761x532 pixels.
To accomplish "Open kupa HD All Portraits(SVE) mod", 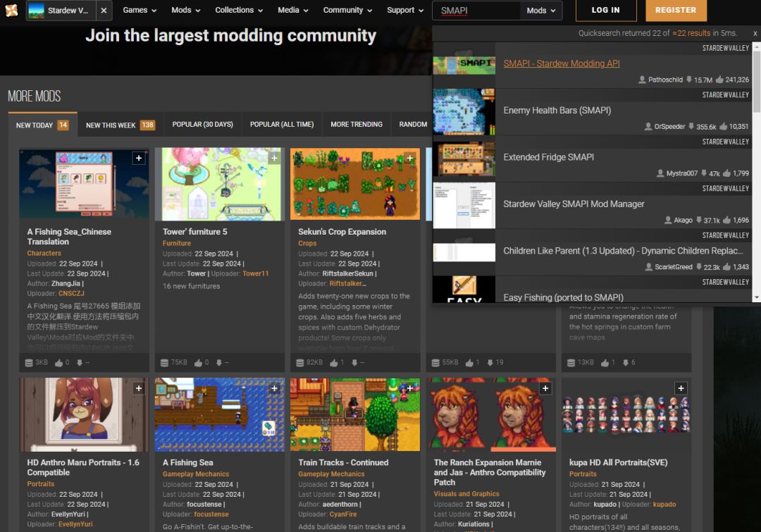I will pyautogui.click(x=619, y=462).
